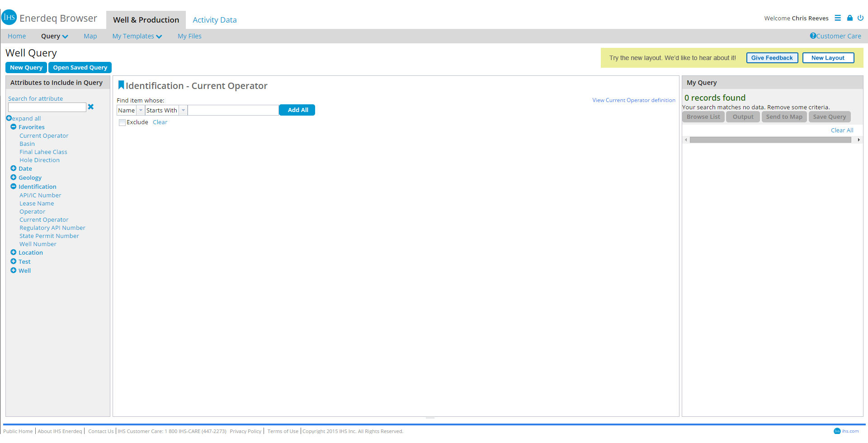Expand the Well attribute group

coord(14,270)
